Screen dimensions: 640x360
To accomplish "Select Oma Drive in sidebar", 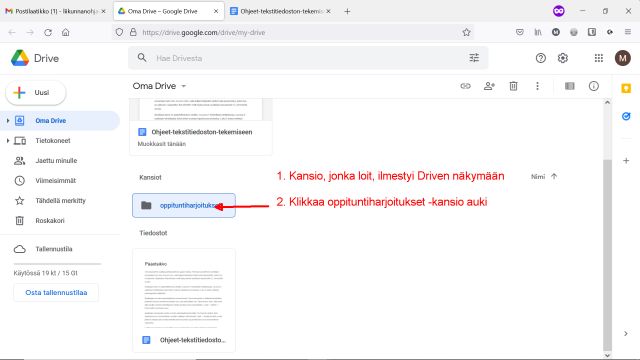I will (x=60, y=121).
